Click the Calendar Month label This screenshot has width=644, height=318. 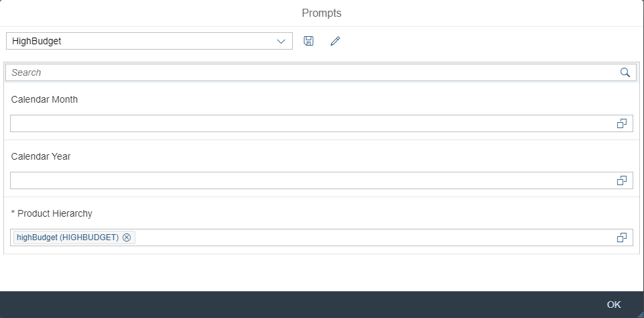click(44, 99)
